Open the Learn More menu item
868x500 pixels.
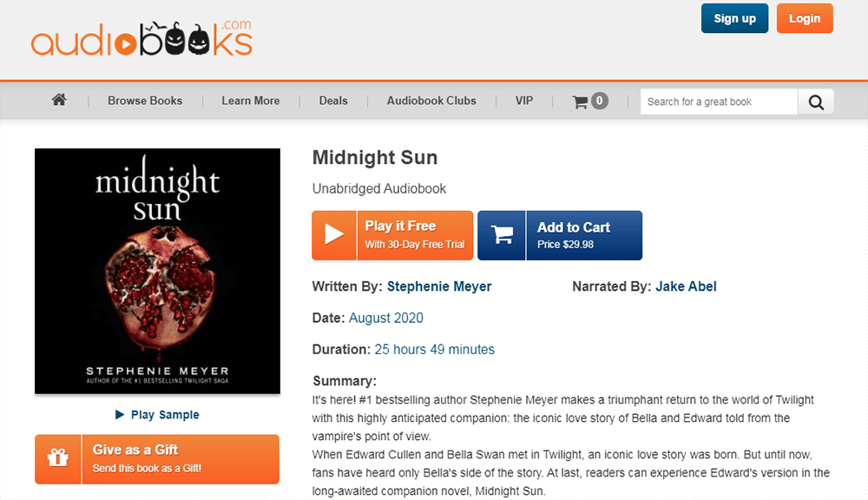pos(250,101)
